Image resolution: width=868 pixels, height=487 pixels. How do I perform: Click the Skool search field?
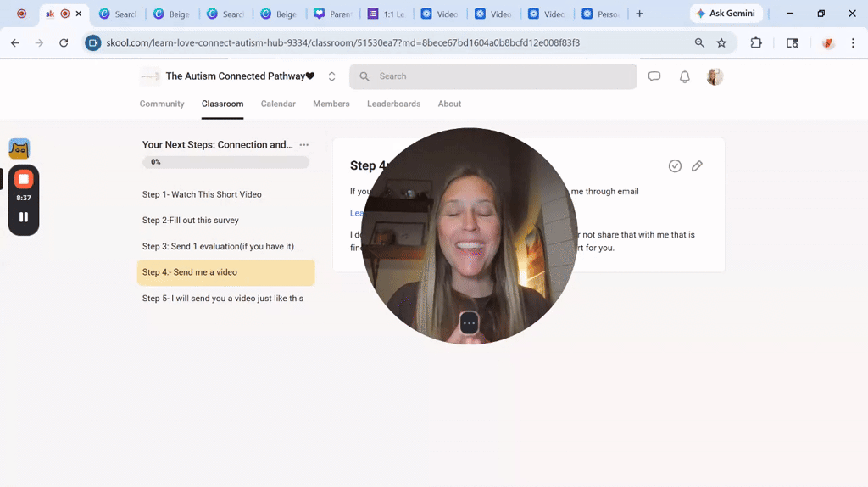[x=492, y=76]
